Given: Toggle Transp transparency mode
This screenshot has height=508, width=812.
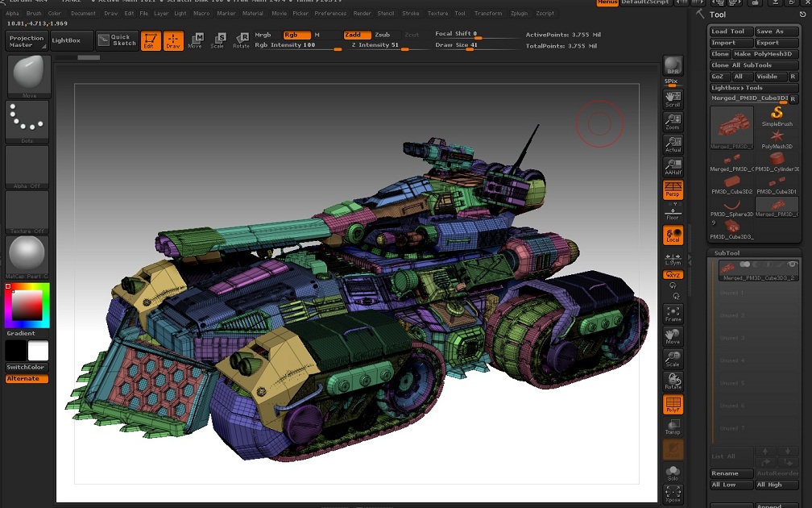Looking at the screenshot, I should tap(673, 427).
